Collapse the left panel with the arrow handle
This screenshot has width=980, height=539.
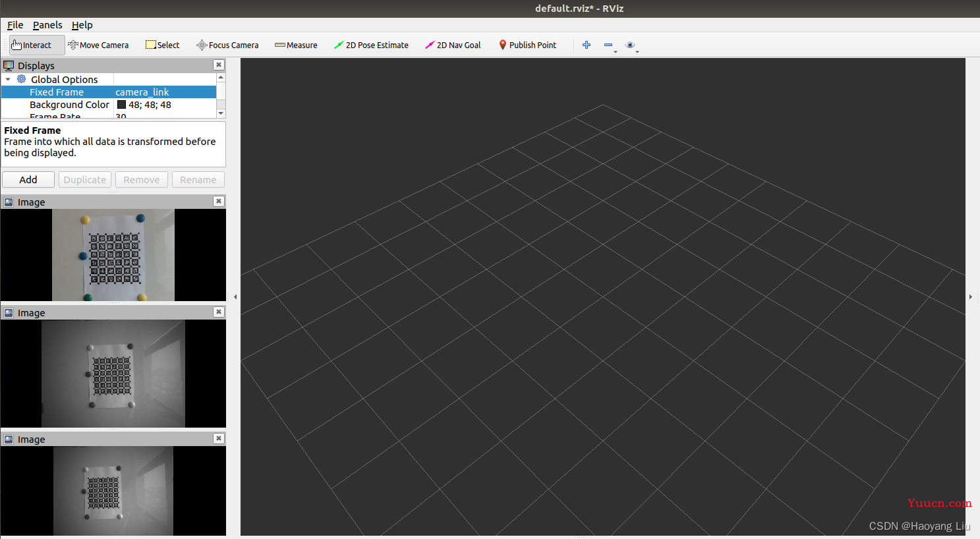click(235, 297)
